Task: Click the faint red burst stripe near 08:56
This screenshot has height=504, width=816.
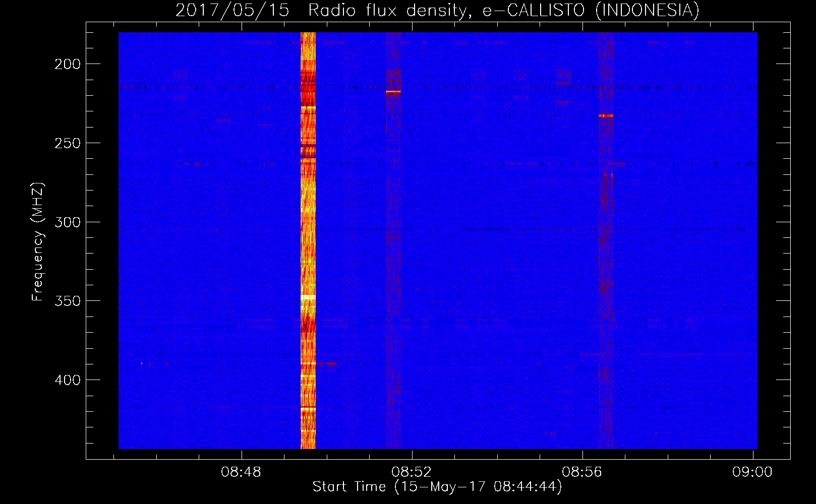Action: point(606,240)
